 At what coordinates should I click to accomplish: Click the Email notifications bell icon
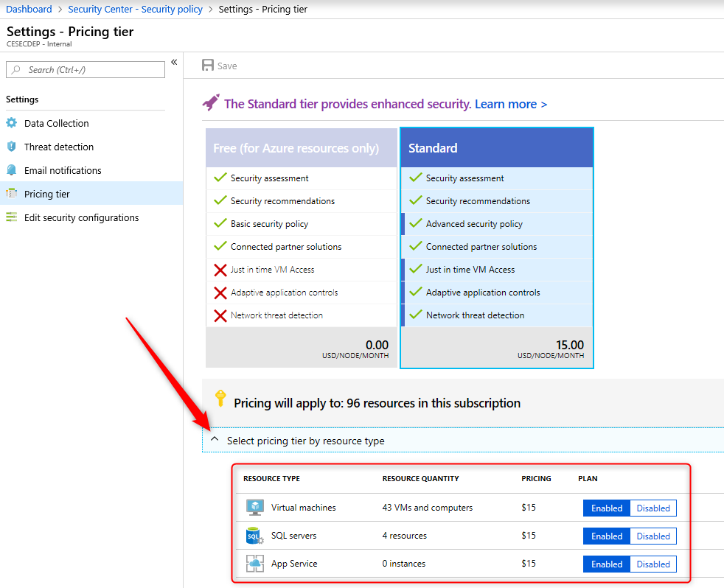point(12,170)
